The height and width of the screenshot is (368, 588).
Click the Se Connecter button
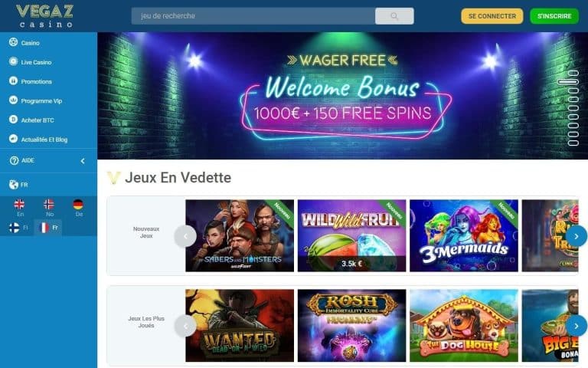pyautogui.click(x=492, y=16)
